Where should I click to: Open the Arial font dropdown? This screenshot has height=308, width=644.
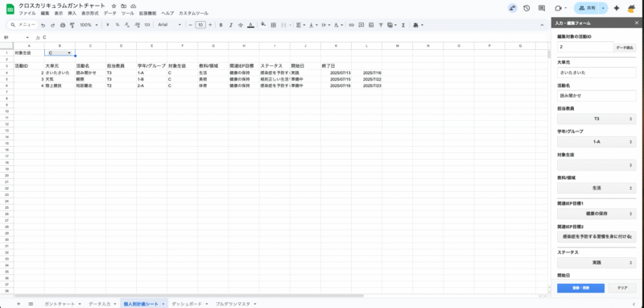coord(170,25)
